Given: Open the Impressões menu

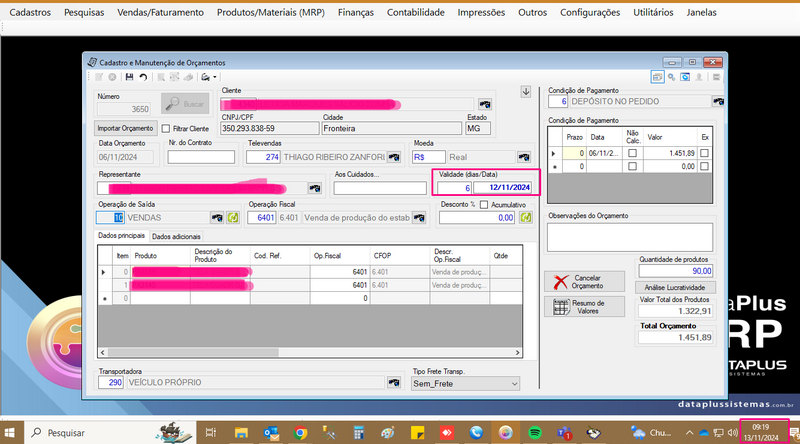Looking at the screenshot, I should pos(481,12).
